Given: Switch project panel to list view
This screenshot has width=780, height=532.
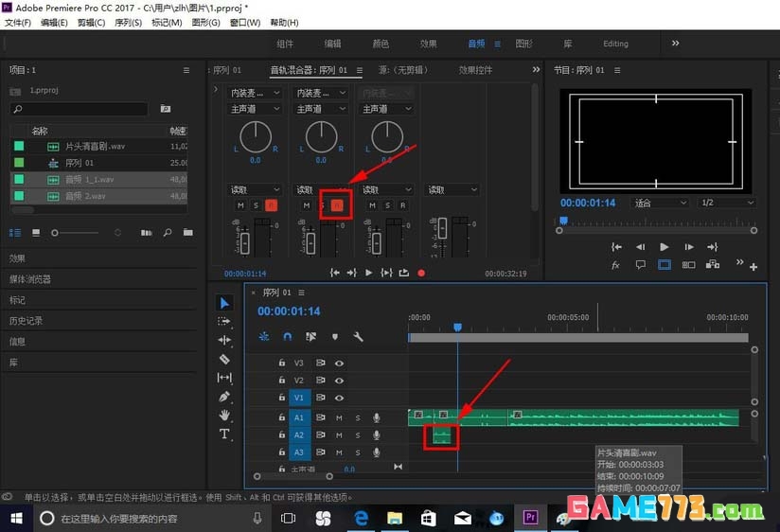Looking at the screenshot, I should point(15,233).
